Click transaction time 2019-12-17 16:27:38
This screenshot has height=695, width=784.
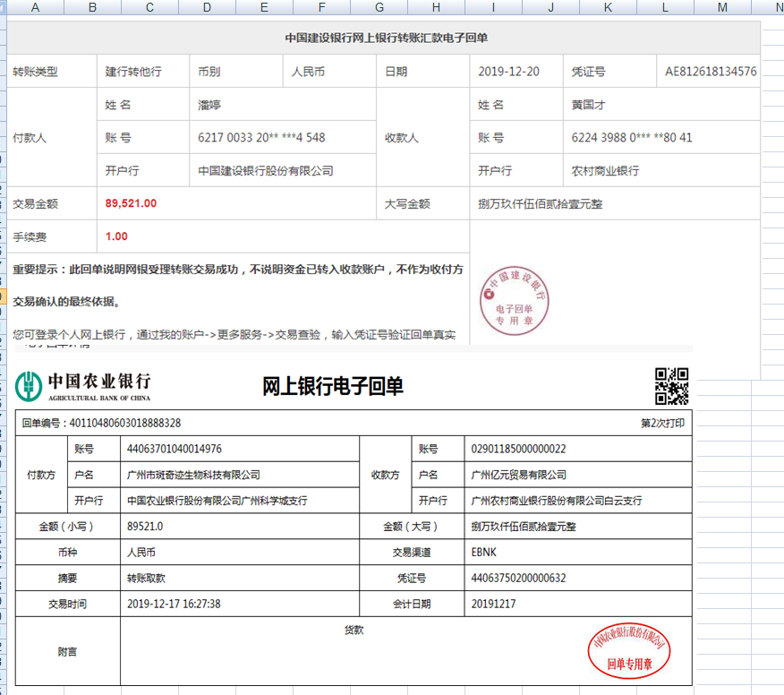pos(174,604)
